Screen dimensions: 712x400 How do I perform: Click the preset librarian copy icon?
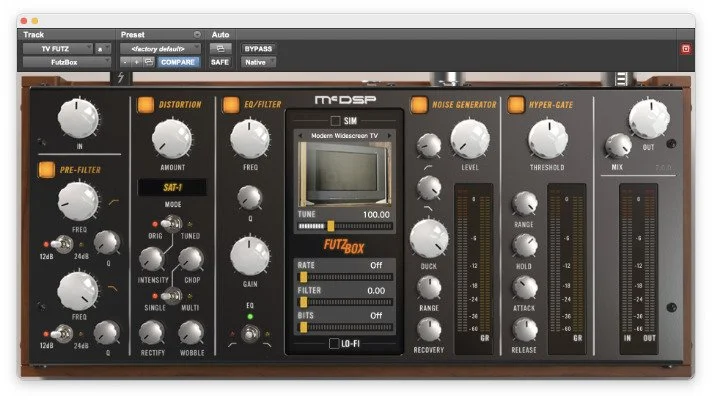pyautogui.click(x=148, y=62)
